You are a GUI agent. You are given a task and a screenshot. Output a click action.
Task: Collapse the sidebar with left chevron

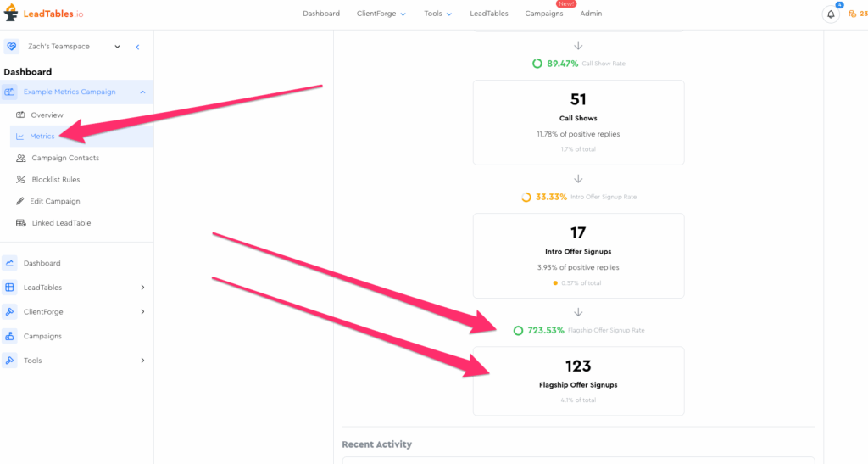coord(137,47)
